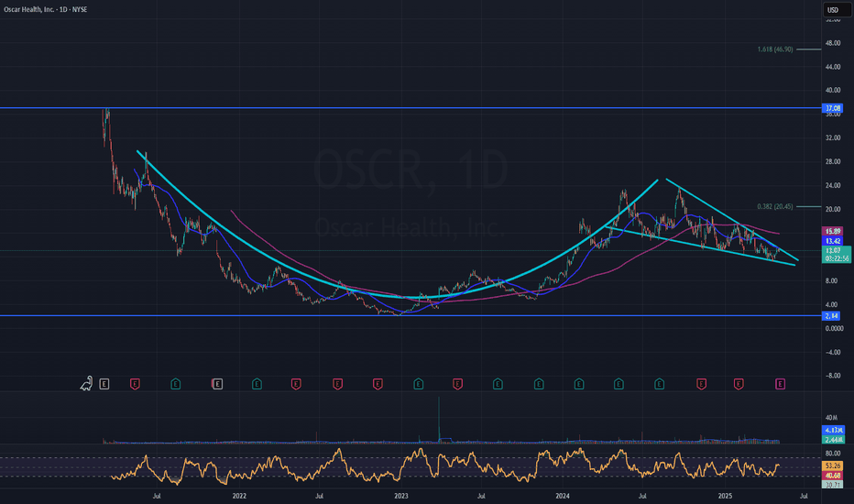Click the 13.42 moving average price label
This screenshot has height=504, width=854.
click(833, 240)
